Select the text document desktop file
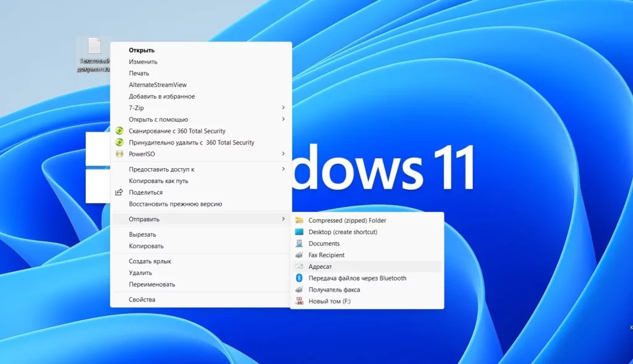The height and width of the screenshot is (364, 633). pyautogui.click(x=94, y=55)
